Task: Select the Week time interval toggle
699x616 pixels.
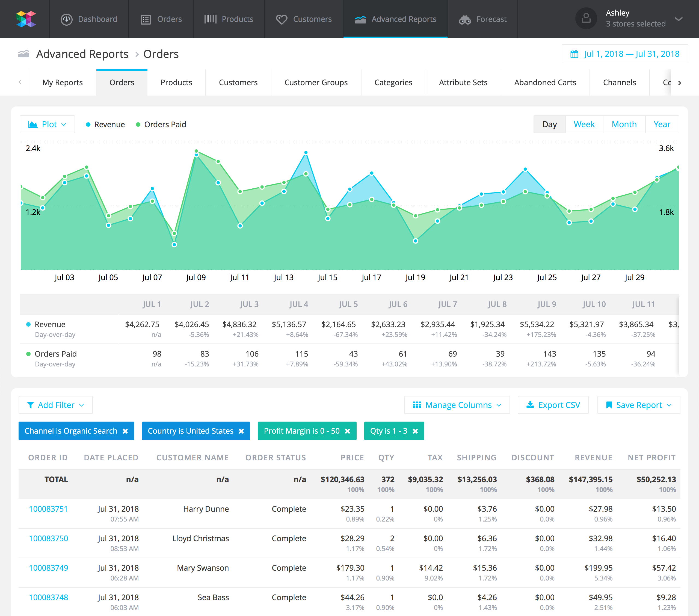Action: pyautogui.click(x=584, y=124)
